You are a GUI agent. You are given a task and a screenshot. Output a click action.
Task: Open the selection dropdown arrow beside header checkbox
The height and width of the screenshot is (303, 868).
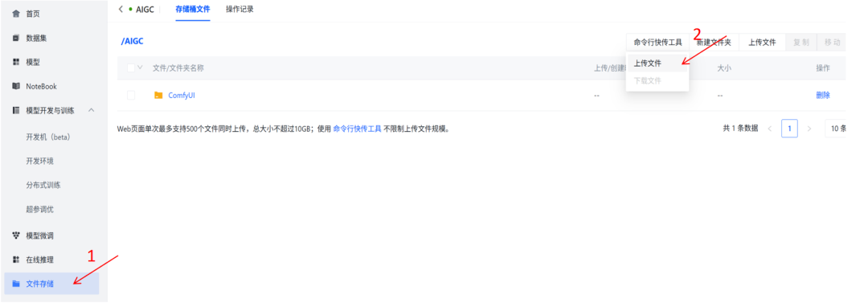click(x=140, y=68)
